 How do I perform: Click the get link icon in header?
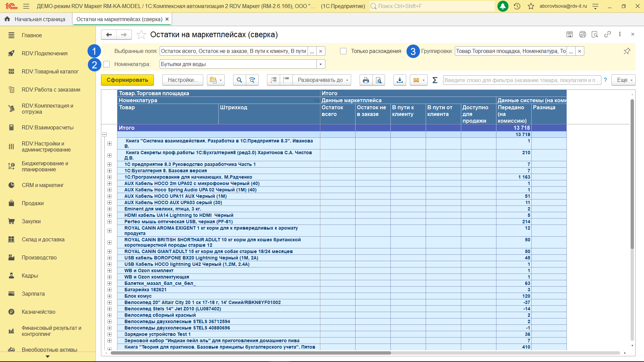607,35
